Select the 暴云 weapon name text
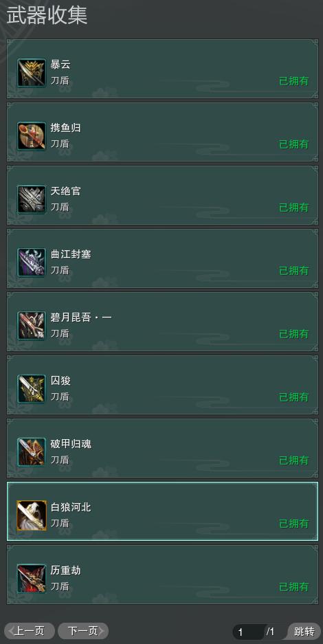The image size is (323, 644). 60,65
